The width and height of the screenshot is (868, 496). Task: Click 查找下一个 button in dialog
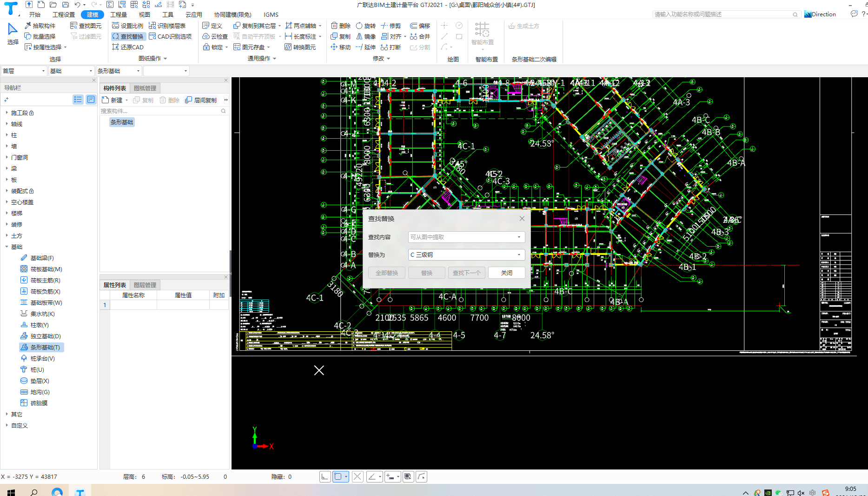[x=467, y=273]
